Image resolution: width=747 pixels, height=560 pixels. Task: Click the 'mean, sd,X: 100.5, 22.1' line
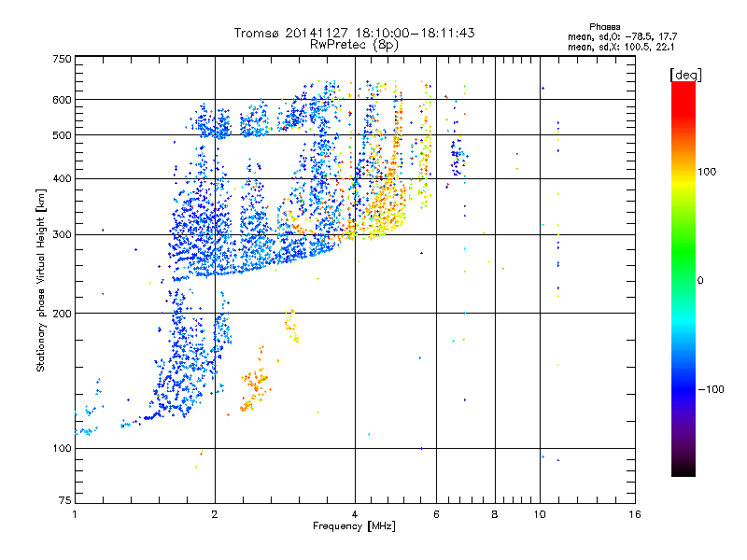(x=621, y=48)
